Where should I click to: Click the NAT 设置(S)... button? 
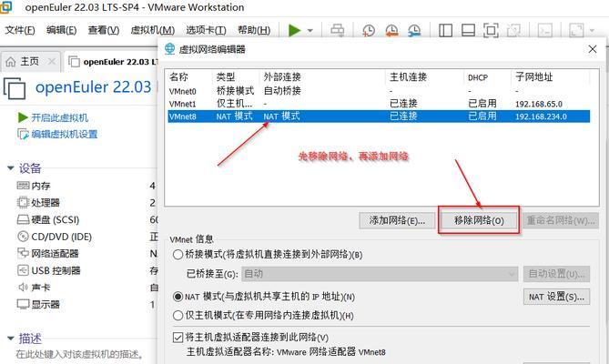coord(556,297)
